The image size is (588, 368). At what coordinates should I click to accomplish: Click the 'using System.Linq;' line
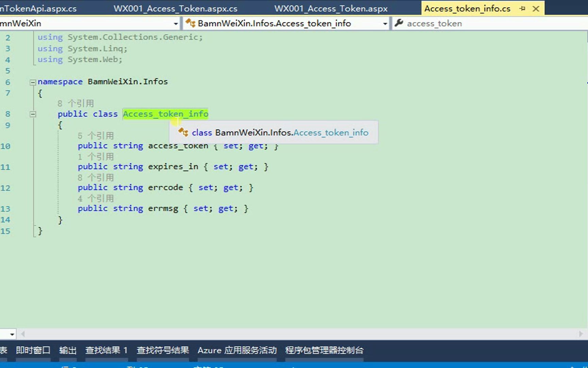(82, 49)
